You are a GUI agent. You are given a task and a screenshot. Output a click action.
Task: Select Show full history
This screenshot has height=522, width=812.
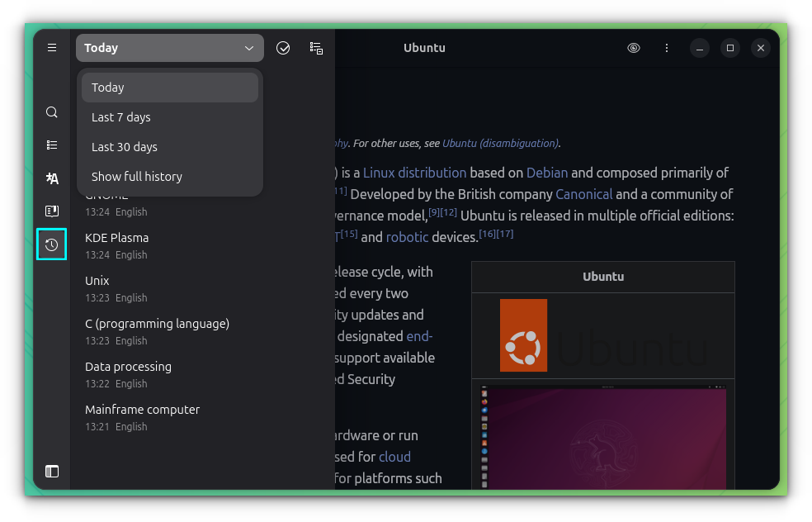coord(137,177)
